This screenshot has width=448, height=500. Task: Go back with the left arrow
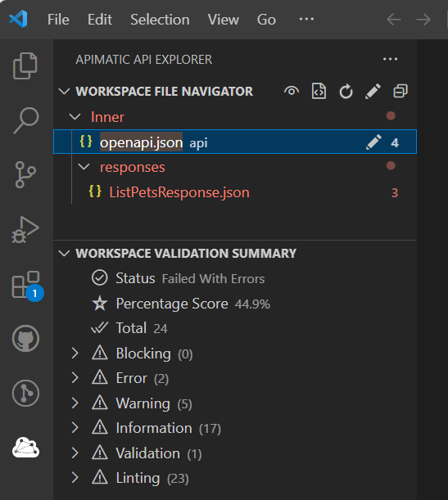click(394, 20)
